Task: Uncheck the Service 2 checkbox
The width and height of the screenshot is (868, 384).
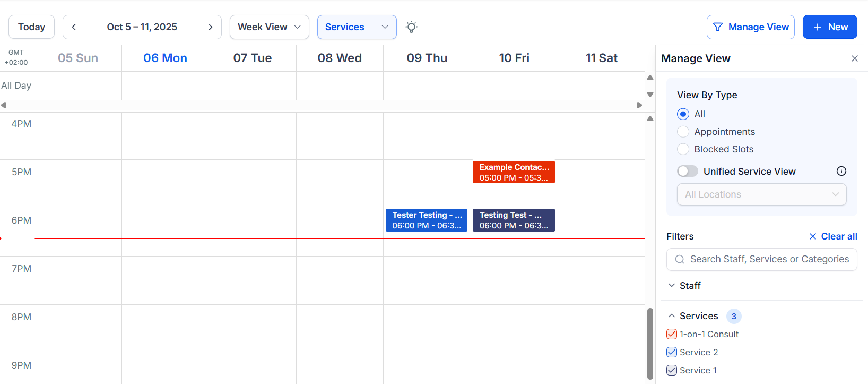Action: point(671,352)
